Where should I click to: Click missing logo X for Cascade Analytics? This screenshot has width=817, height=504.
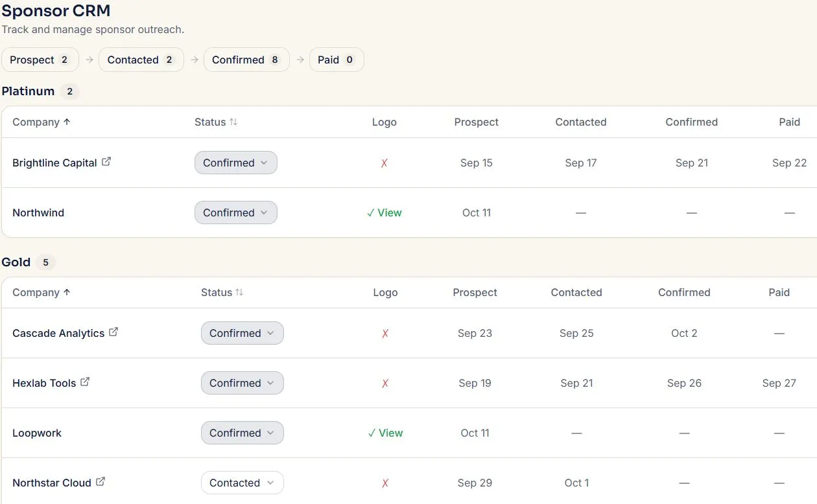click(x=385, y=334)
